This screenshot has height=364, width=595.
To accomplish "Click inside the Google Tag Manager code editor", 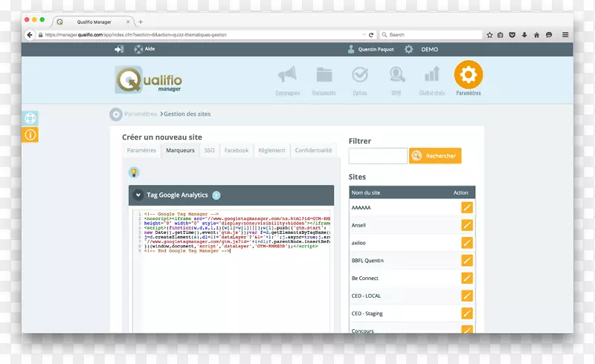I will pos(231,271).
